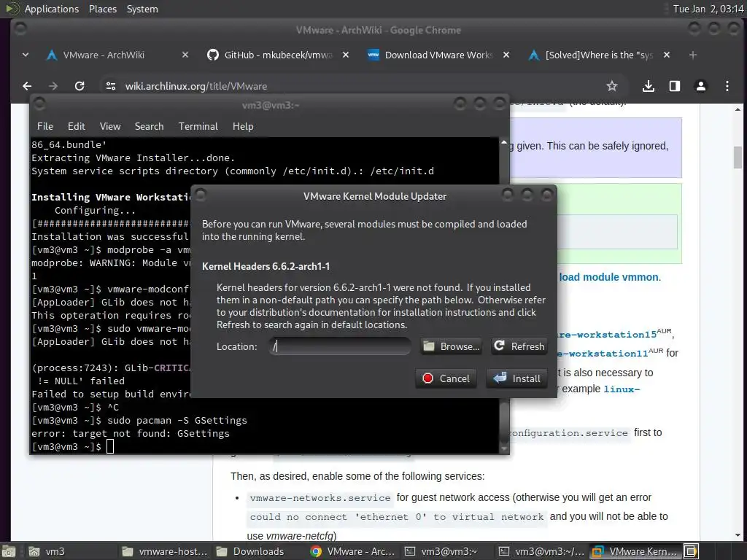Screen dimensions: 747x560
Task: Switch to vm3@vm3:~ terminal taskbar item
Action: 446,551
